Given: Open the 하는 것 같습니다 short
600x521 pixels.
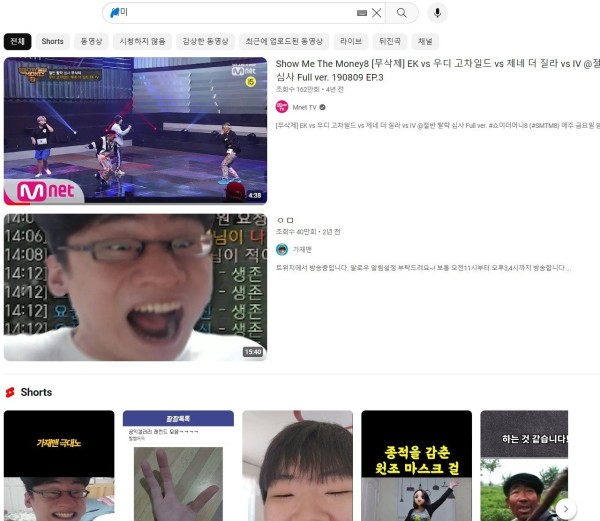Looking at the screenshot, I should click(x=524, y=466).
